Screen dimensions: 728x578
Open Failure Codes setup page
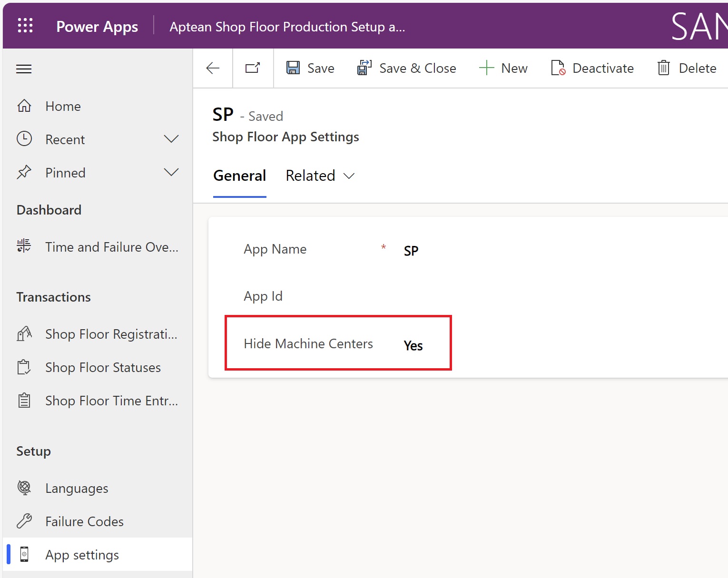pyautogui.click(x=84, y=522)
